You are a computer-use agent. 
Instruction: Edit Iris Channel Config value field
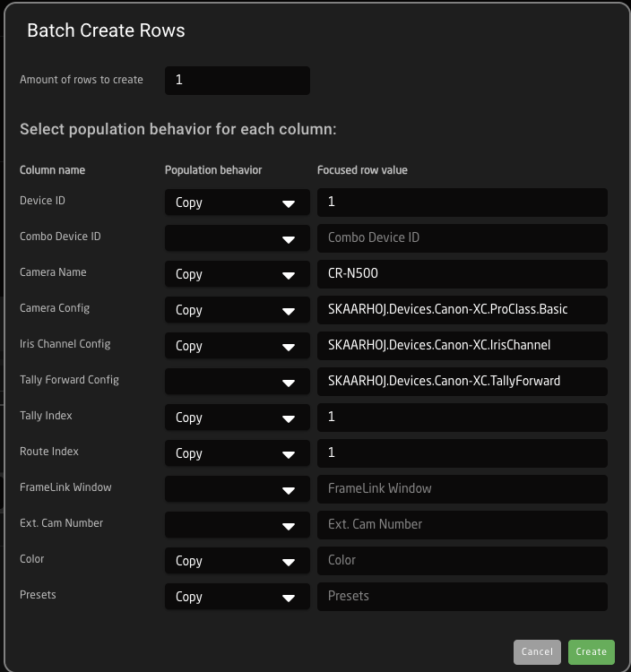click(462, 346)
